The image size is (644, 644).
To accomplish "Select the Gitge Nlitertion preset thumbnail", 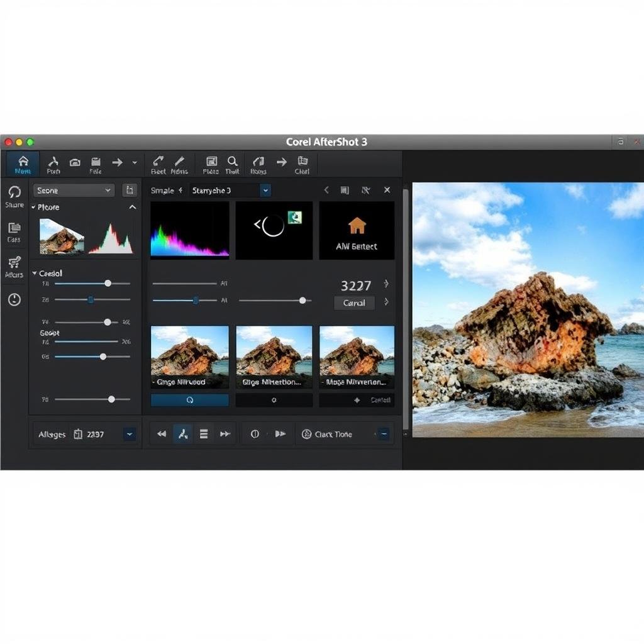I will click(x=274, y=357).
